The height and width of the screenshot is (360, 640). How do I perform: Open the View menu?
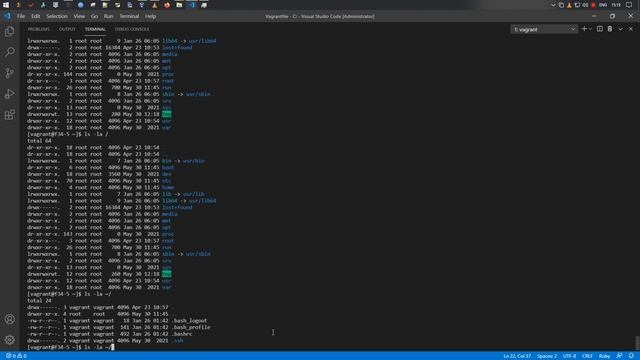[79, 16]
